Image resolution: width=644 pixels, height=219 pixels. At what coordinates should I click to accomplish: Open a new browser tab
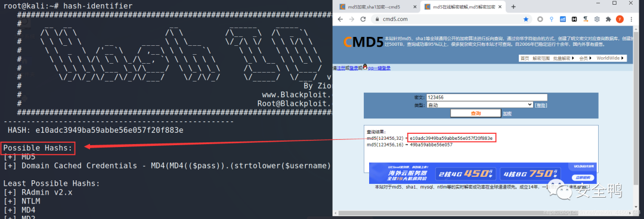pos(513,7)
